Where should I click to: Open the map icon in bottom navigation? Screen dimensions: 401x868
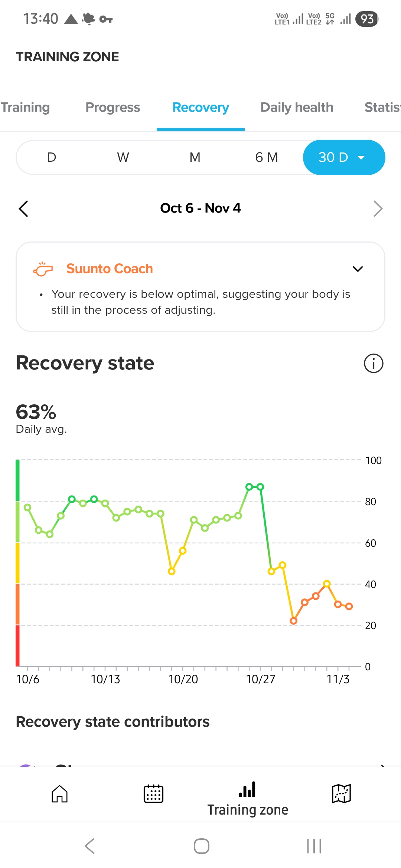click(x=341, y=794)
